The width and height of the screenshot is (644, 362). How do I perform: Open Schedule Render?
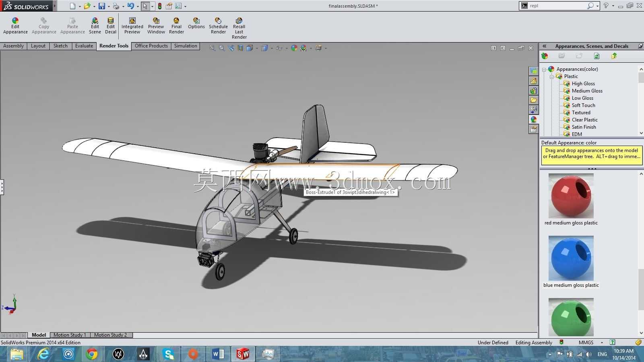(218, 26)
